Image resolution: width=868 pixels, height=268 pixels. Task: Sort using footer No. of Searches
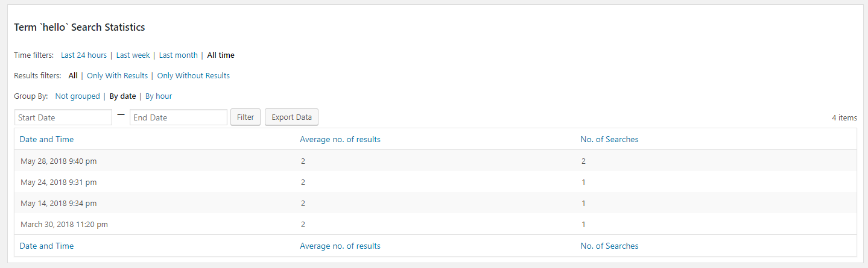click(x=609, y=246)
